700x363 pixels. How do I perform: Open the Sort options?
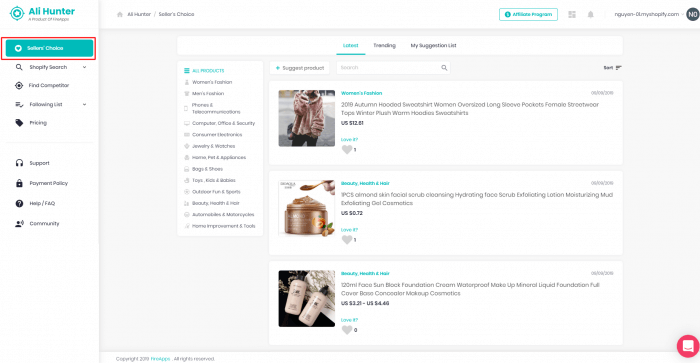[612, 68]
